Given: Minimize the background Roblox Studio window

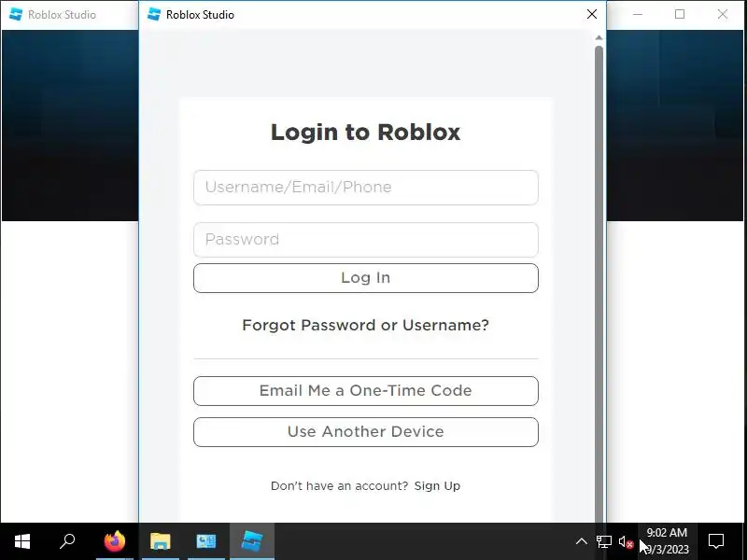Looking at the screenshot, I should pyautogui.click(x=638, y=14).
